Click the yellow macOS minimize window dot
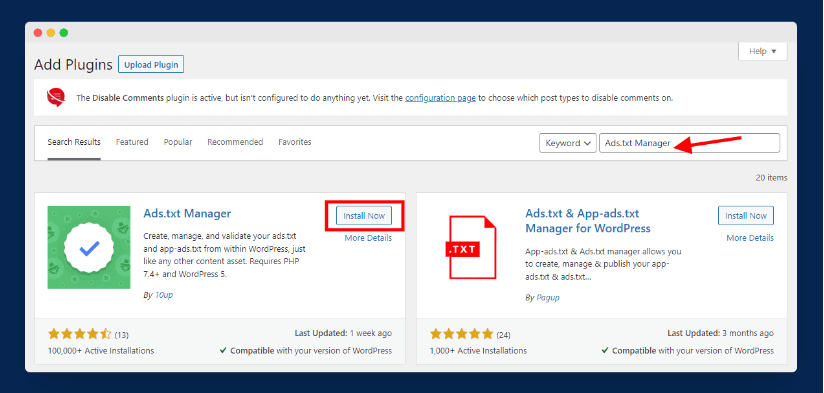Image resolution: width=824 pixels, height=393 pixels. coord(50,33)
